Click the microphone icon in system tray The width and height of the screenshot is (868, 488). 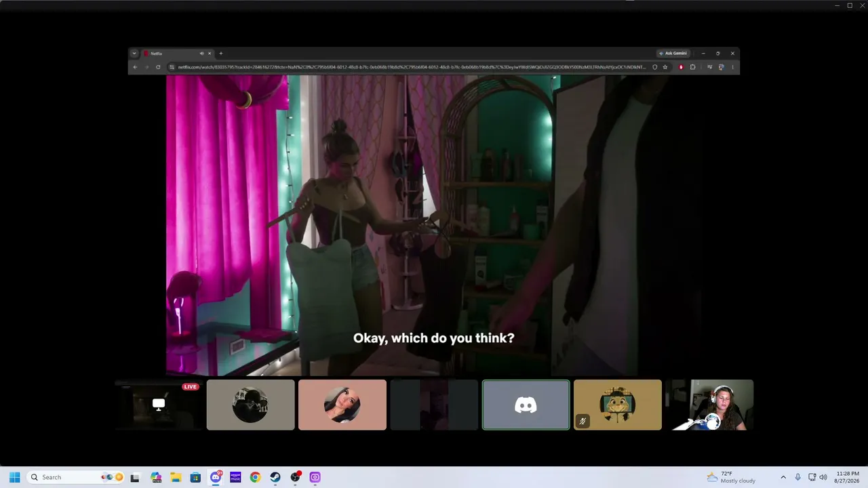[x=797, y=477]
